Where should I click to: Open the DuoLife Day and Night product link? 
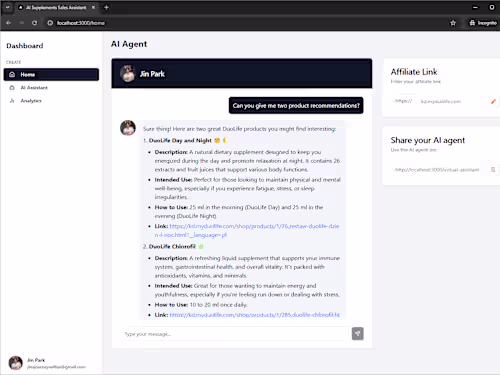click(247, 230)
